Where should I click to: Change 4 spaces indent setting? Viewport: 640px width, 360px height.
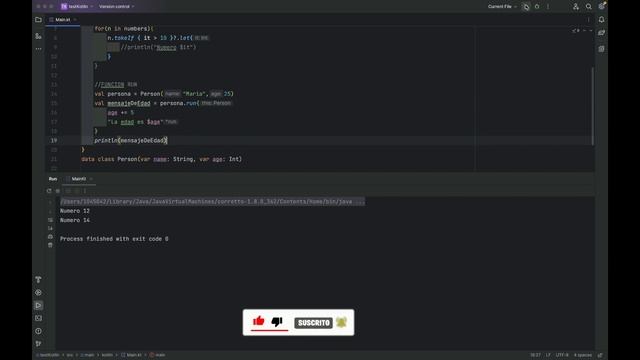pyautogui.click(x=582, y=355)
